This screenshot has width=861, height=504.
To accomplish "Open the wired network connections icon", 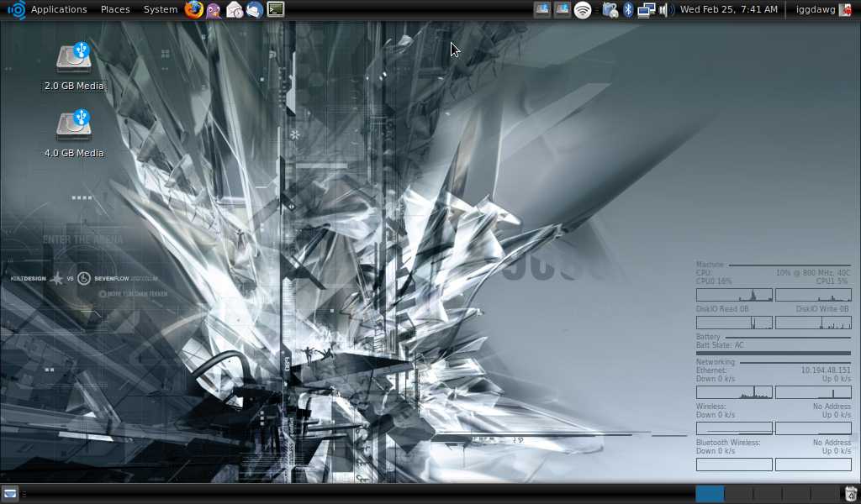I will point(647,10).
